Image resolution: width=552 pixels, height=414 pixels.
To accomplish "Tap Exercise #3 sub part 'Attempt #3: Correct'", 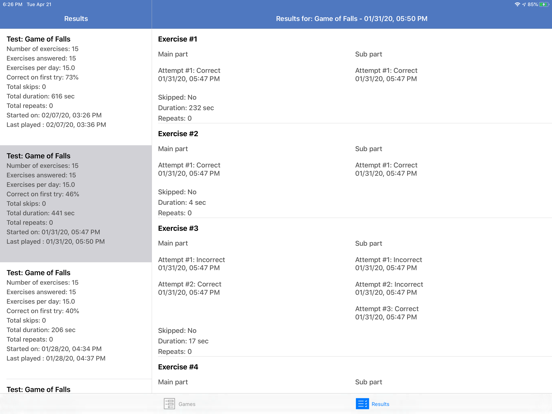I will [387, 309].
